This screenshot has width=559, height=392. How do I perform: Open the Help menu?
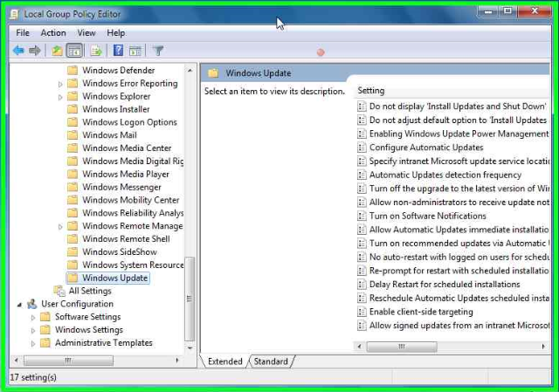(116, 33)
